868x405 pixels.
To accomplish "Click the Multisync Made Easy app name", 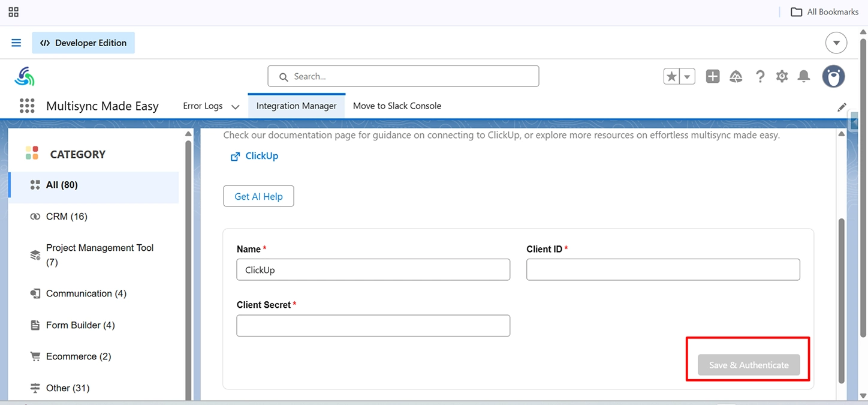I will 103,106.
